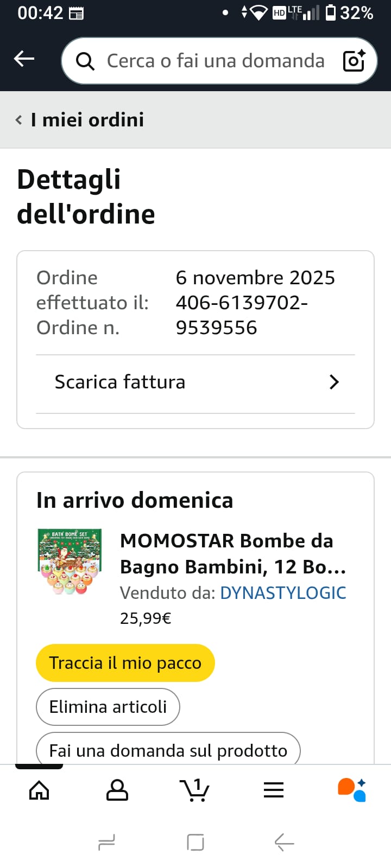Tap the Android system back button
This screenshot has width=391, height=868.
point(284,843)
